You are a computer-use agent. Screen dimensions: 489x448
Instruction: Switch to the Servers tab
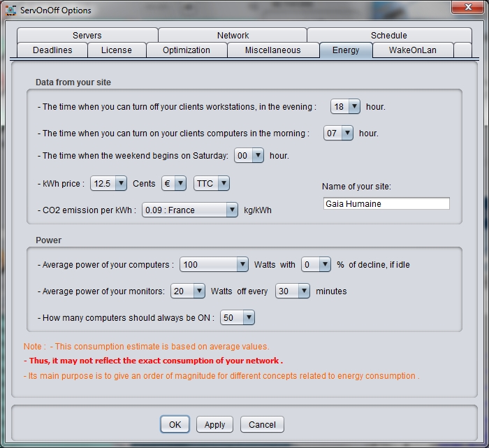(87, 35)
